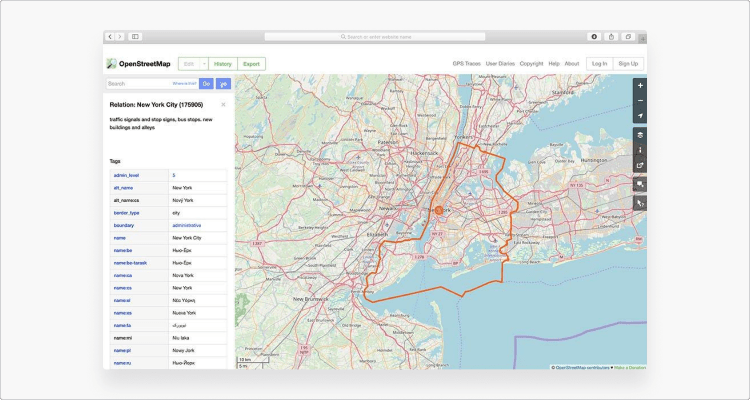Select the 'Novj York' value cell

point(198,200)
